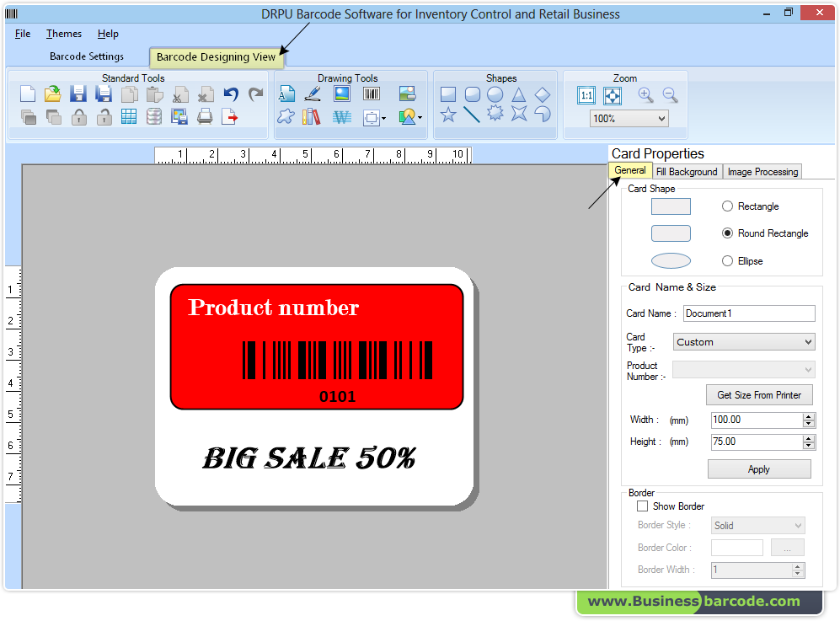
Task: Open the database batch icon
Action: point(154,116)
